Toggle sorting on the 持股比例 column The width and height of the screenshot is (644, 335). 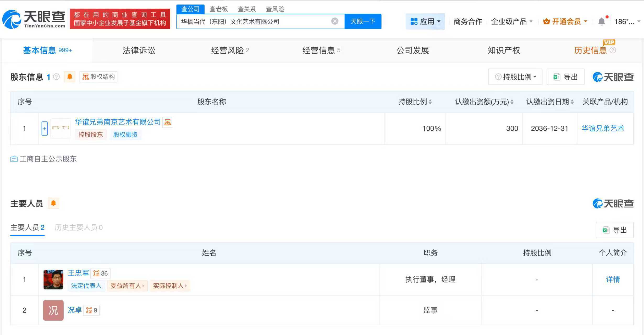pos(430,102)
